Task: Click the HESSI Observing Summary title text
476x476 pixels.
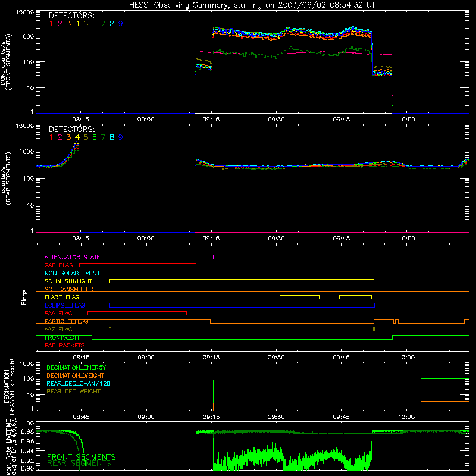Action: pyautogui.click(x=252, y=5)
